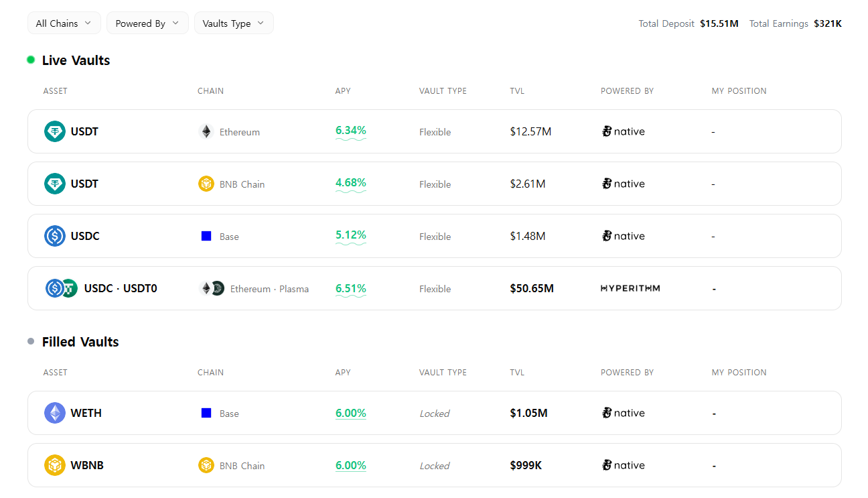This screenshot has width=868, height=498.
Task: Click the USDT token icon on Ethereum row
Action: coord(55,131)
